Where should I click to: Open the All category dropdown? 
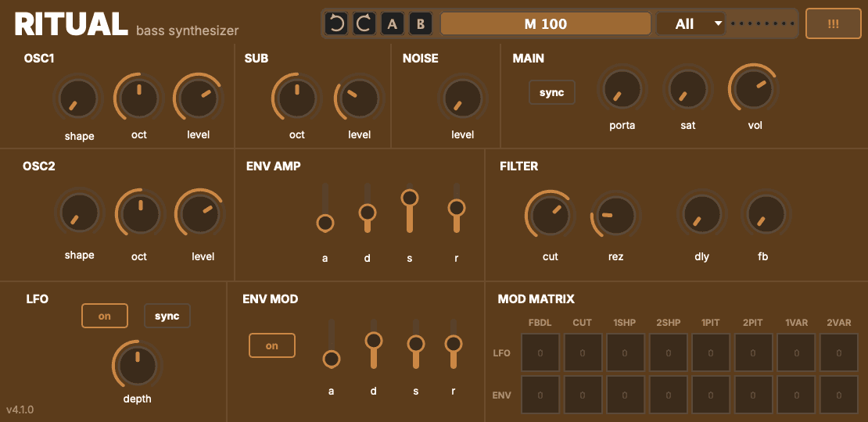[690, 23]
